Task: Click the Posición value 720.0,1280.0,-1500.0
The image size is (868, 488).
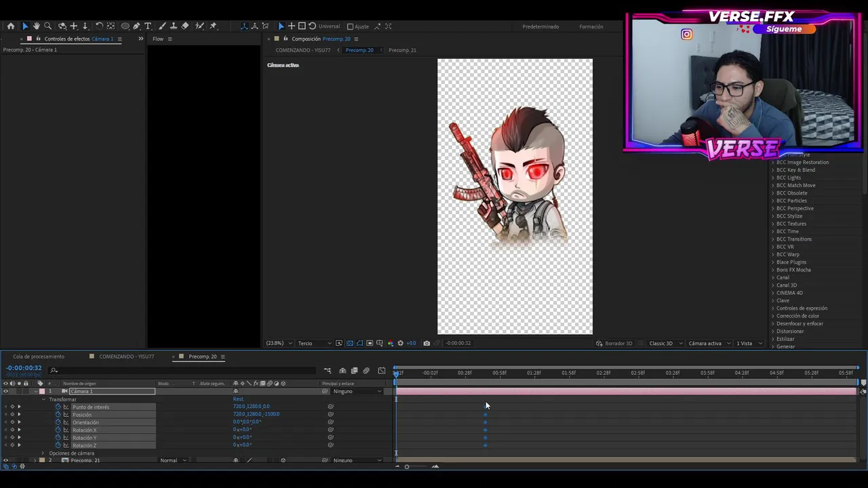Action: (256, 414)
